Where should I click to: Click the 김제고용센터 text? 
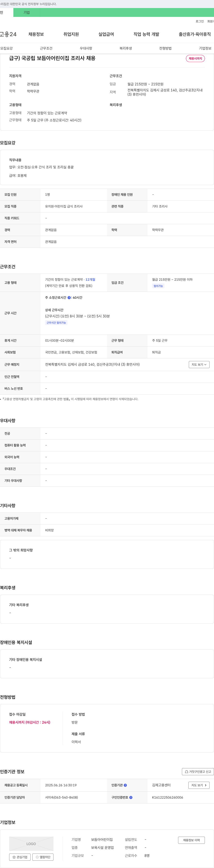pos(161,785)
